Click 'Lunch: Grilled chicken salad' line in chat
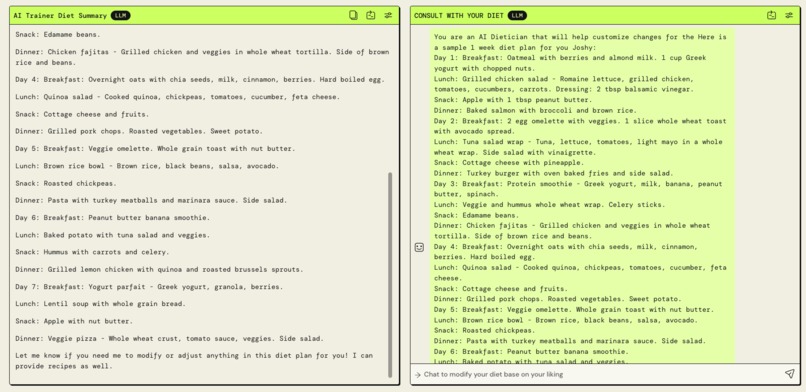806x392 pixels. tap(564, 84)
